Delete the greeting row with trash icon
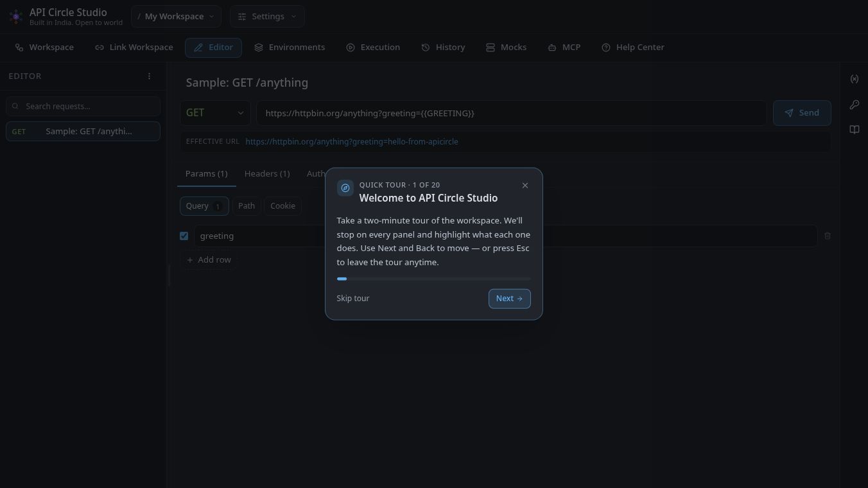This screenshot has width=868, height=488. point(828,236)
